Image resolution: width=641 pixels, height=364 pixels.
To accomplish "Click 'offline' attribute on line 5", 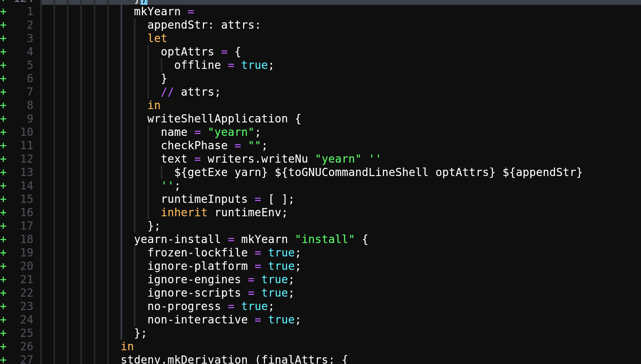I will point(198,66).
